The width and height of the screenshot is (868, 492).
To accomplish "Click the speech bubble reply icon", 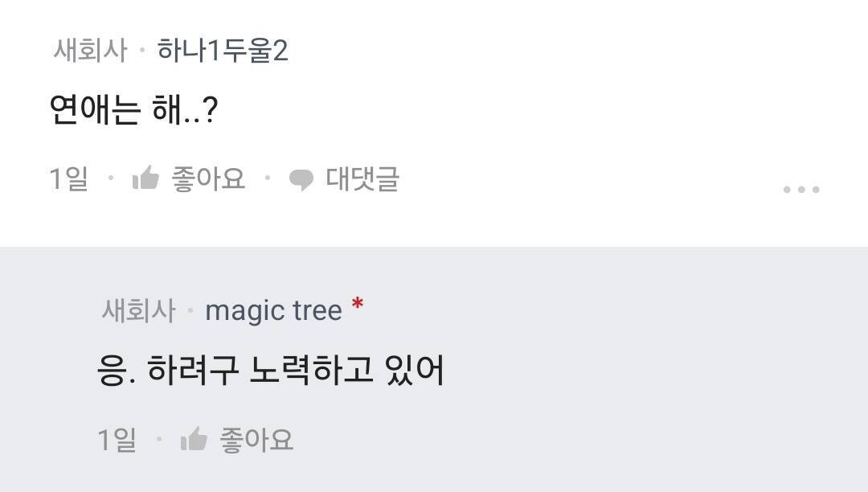I will 303,178.
